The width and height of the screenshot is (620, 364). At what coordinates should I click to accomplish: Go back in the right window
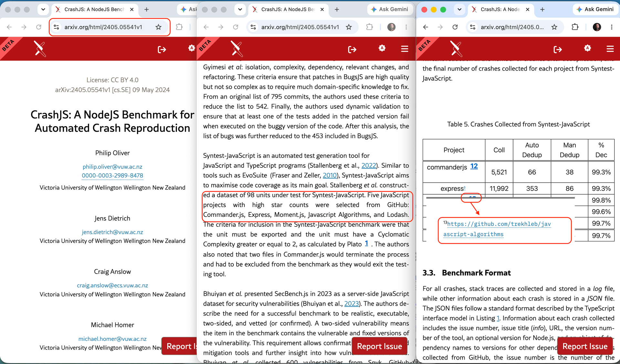tap(426, 27)
